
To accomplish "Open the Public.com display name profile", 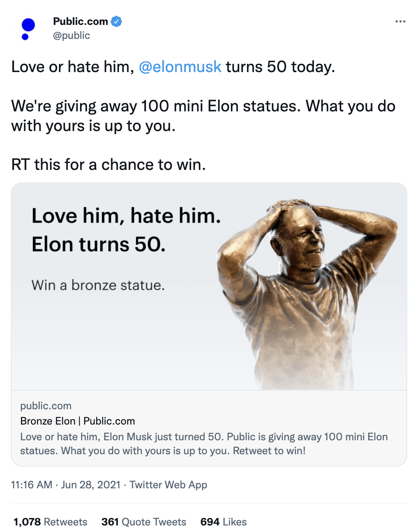I will pos(80,21).
